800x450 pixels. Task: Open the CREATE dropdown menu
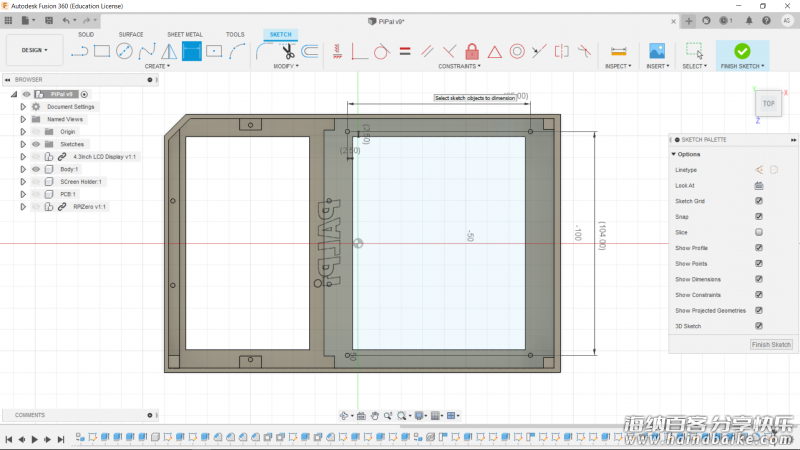(157, 66)
